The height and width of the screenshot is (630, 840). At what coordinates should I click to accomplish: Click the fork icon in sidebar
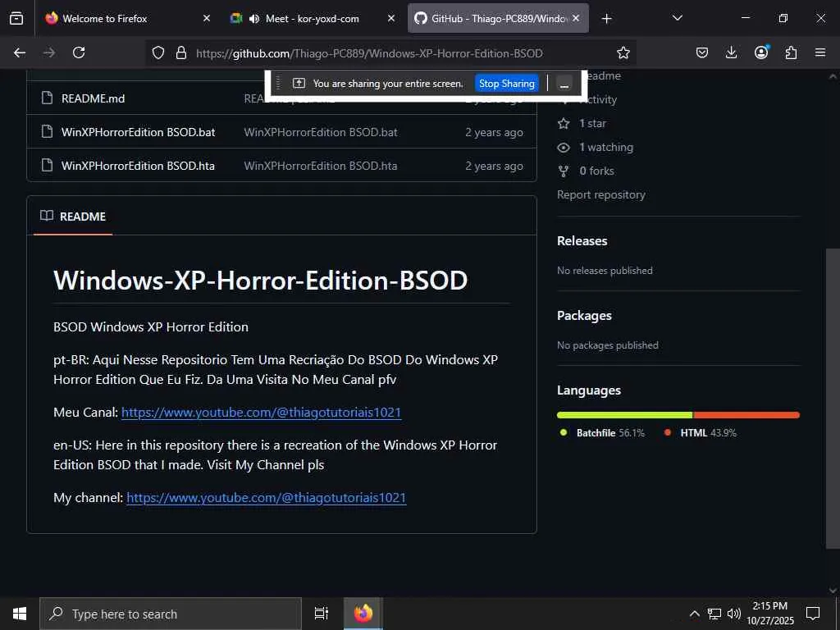coord(564,171)
